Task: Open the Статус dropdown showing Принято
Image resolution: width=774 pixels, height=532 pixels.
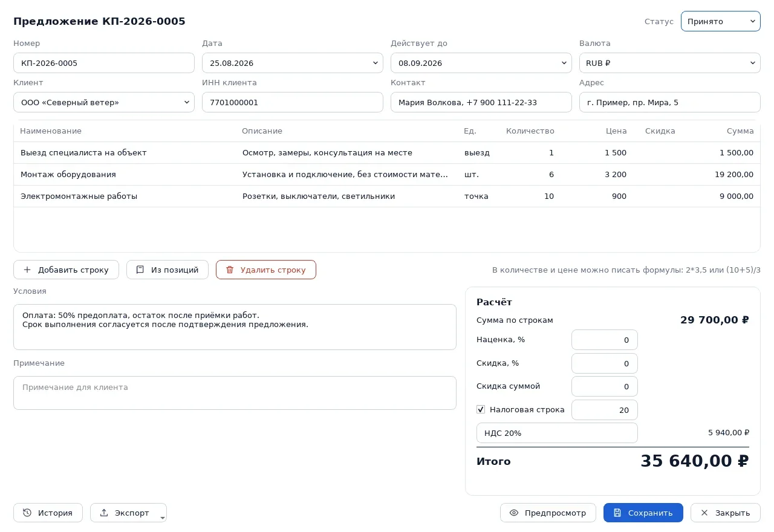Action: [x=721, y=21]
